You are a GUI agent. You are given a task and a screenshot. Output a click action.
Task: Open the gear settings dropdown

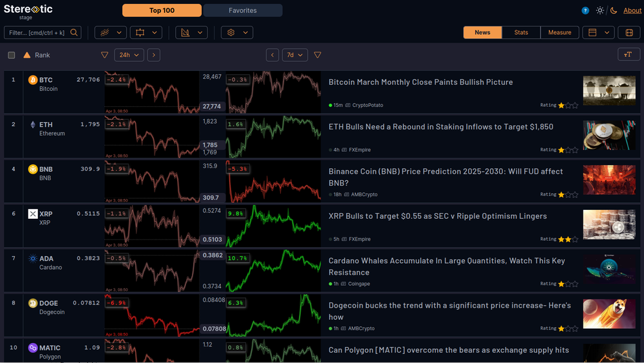237,32
